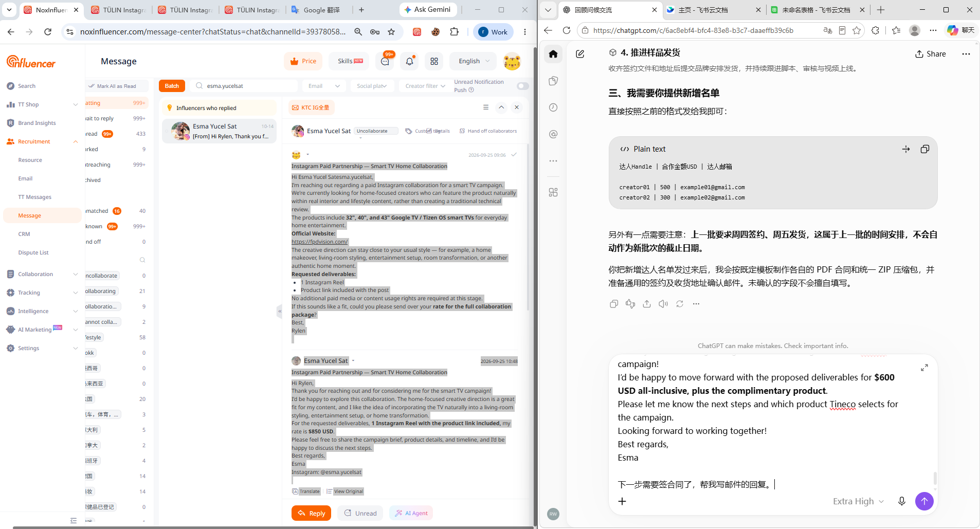Open the chat messages icon with 99+ badge

[x=385, y=61]
